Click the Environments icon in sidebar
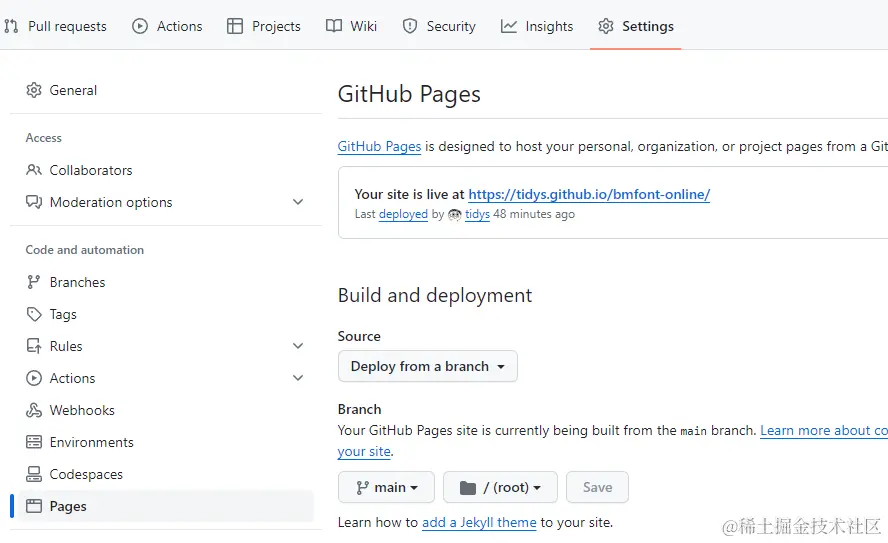The image size is (888, 543). click(x=34, y=442)
